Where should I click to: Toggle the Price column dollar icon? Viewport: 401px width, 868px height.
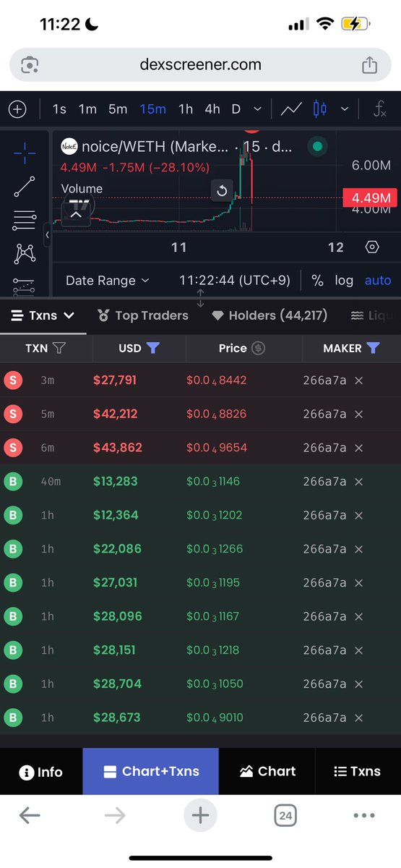tap(259, 348)
